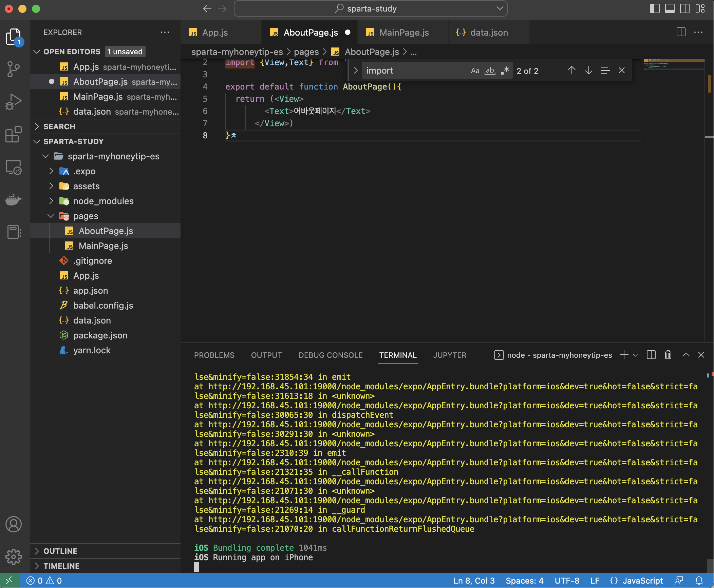Open the Explorer view in activity bar

14,37
